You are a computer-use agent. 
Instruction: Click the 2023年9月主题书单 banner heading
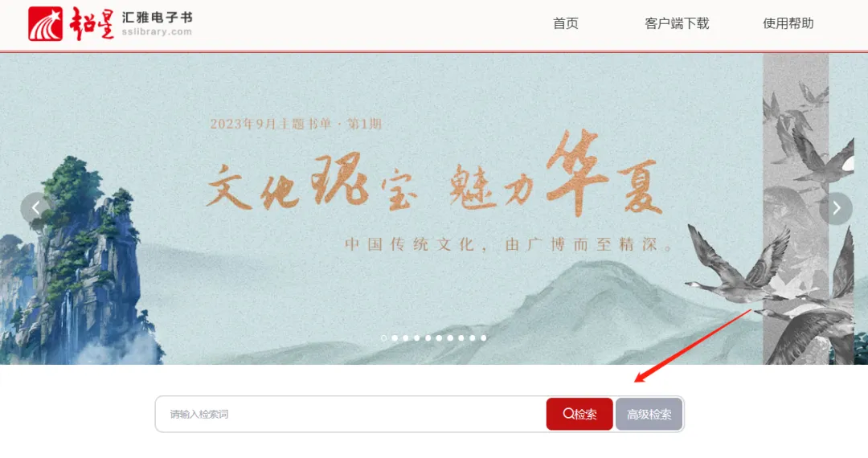pos(296,124)
